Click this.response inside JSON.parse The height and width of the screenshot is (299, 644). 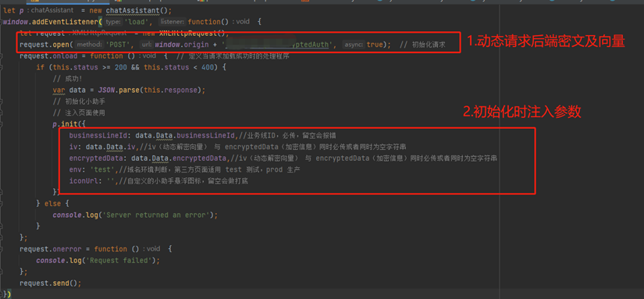point(170,90)
